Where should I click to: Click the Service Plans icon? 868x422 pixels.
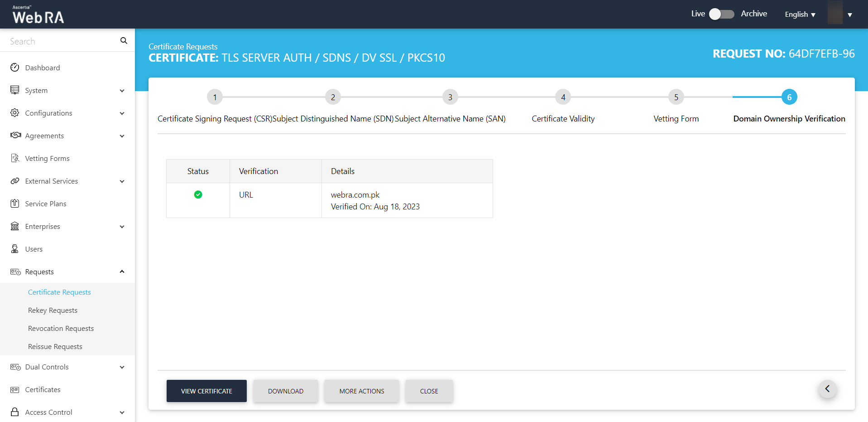coord(15,204)
